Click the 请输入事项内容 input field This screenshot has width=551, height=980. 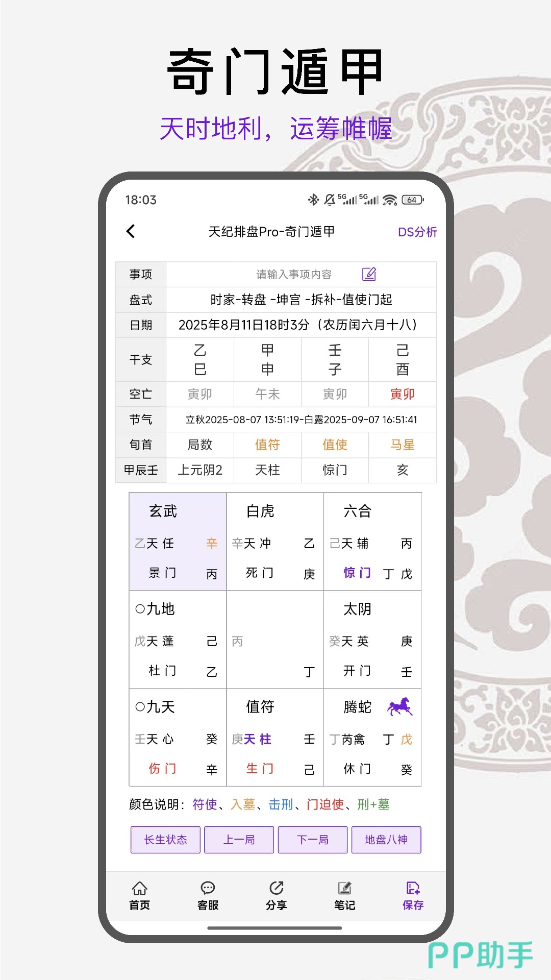[x=301, y=275]
